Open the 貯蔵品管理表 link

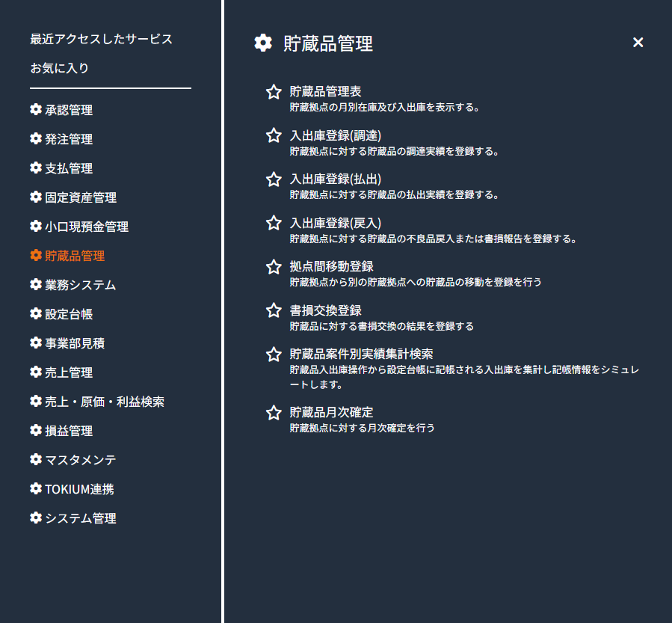(326, 91)
